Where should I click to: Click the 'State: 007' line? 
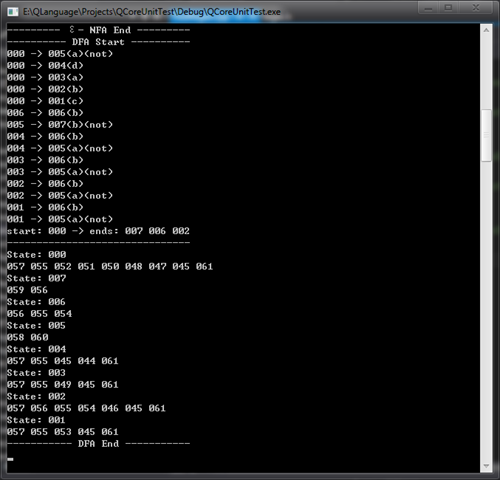[x=37, y=278]
